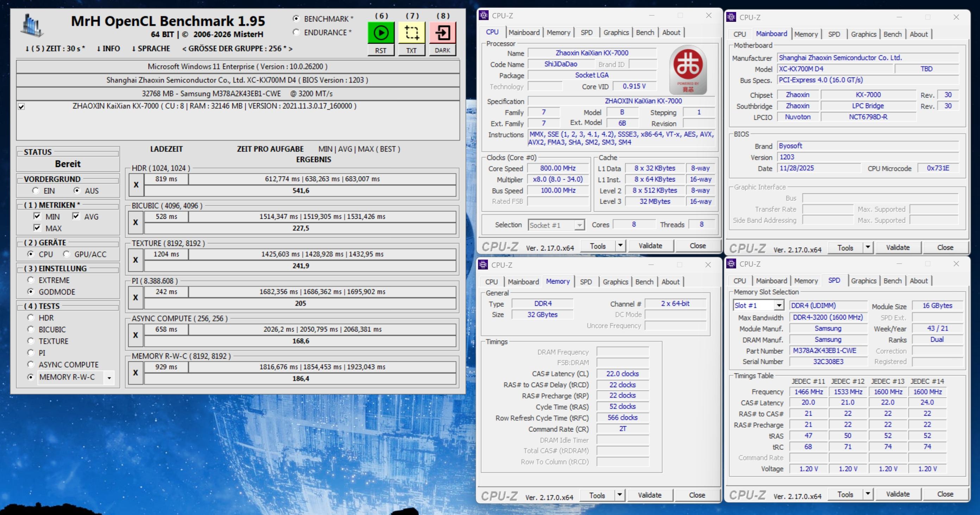Open the Socket #1 selection dropdown
Viewport: 980px width, 515px height.
click(579, 225)
